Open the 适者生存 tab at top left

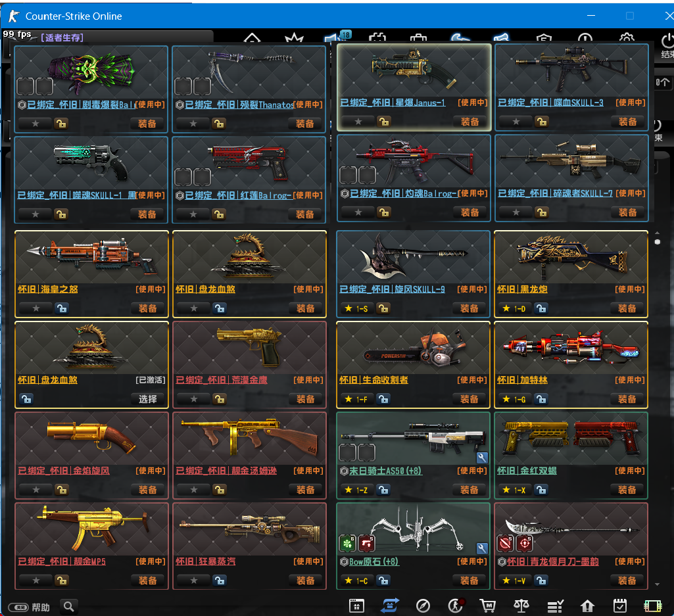(62, 37)
